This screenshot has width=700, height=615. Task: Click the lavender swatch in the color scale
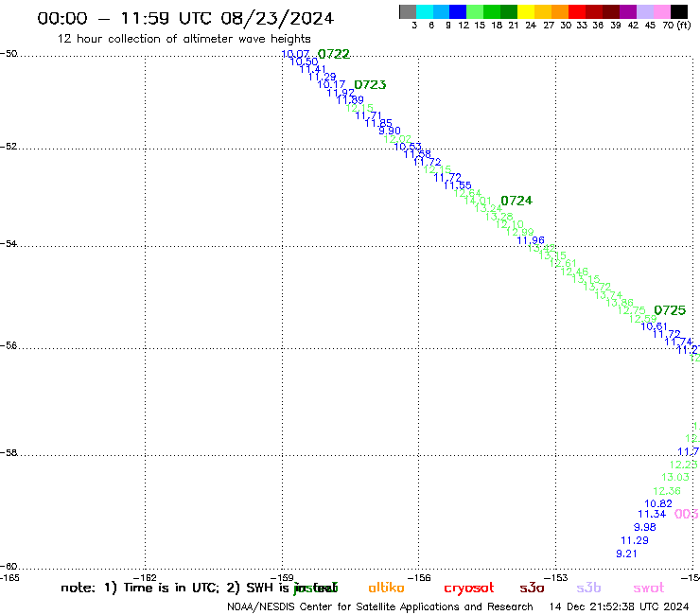click(645, 11)
